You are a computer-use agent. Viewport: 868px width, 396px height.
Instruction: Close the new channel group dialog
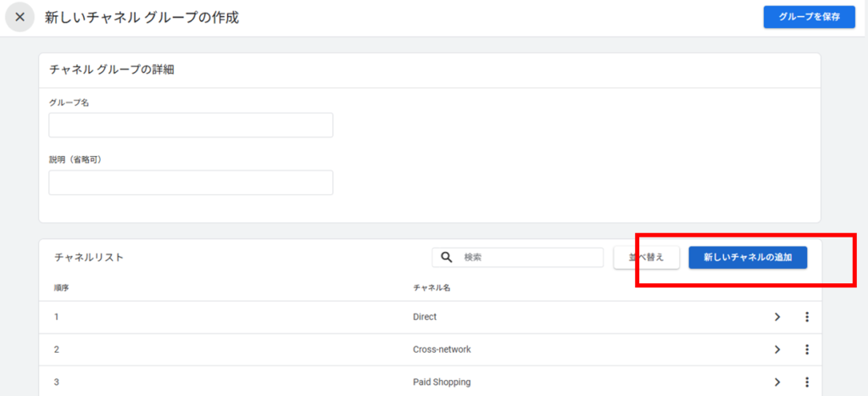coord(20,17)
